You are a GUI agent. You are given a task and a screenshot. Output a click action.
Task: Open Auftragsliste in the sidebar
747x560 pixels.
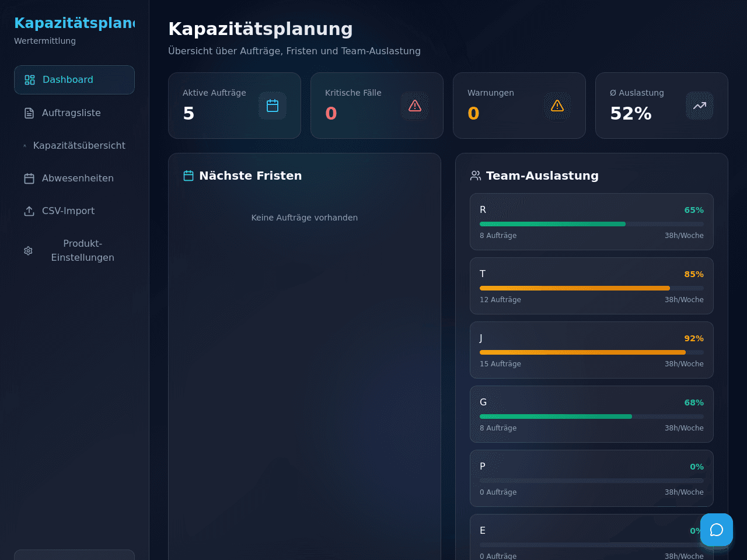[x=74, y=113]
